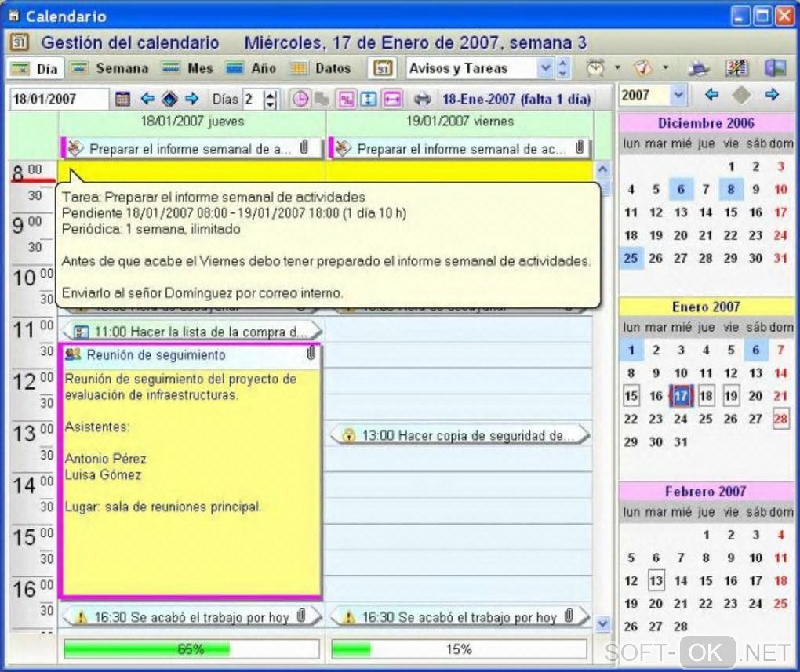Click Friday's 15% progress bar
This screenshot has height=672, width=800.
click(459, 649)
